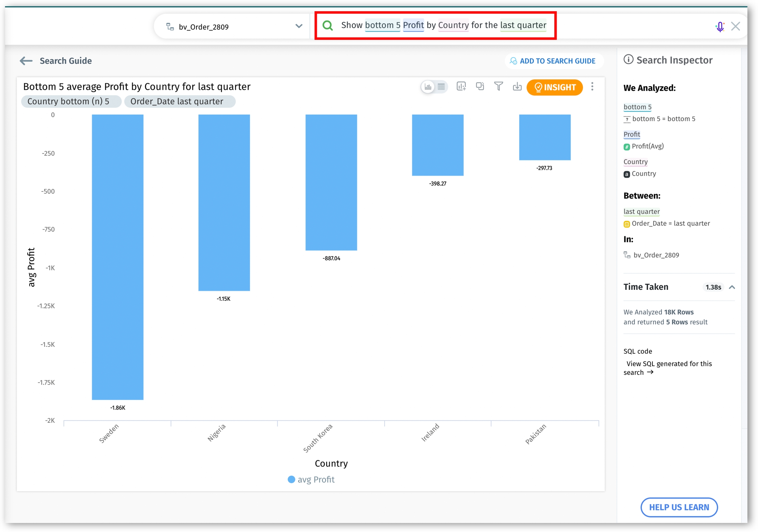Click inside the search query field
The width and height of the screenshot is (758, 532).
(x=443, y=25)
